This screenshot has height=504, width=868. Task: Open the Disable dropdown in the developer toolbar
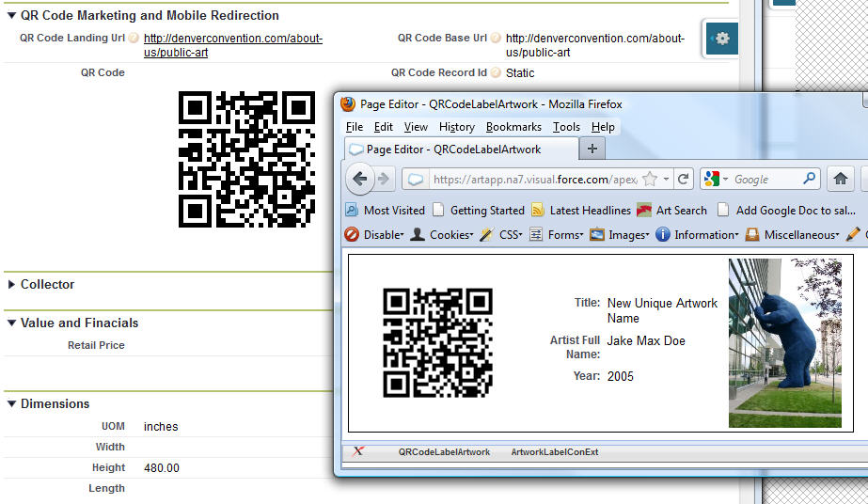(375, 234)
